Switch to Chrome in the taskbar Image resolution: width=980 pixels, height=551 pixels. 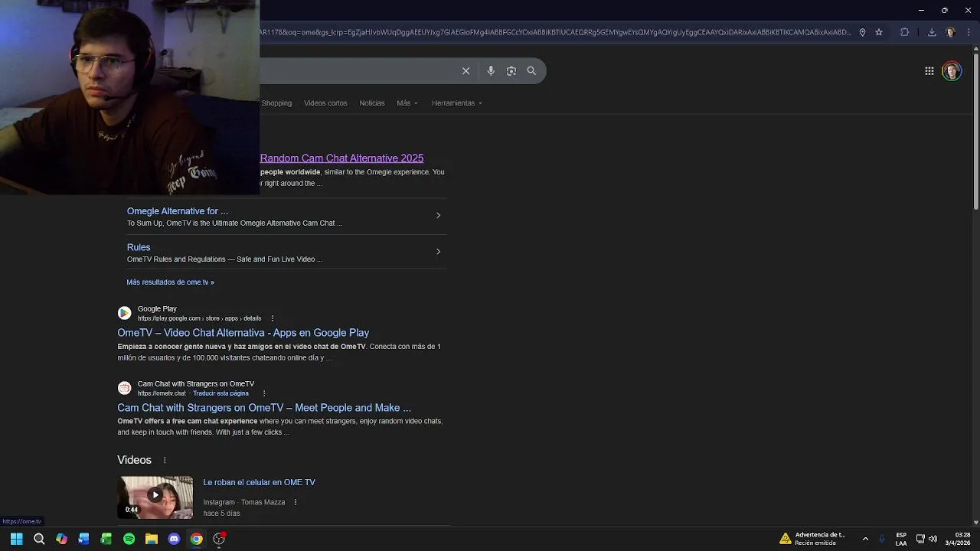pos(197,539)
